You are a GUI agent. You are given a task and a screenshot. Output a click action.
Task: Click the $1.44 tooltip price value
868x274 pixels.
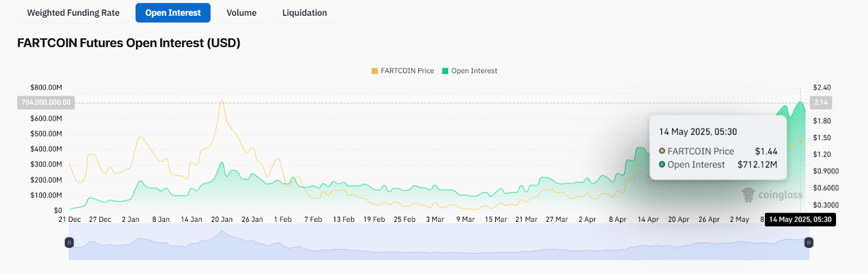coord(766,151)
